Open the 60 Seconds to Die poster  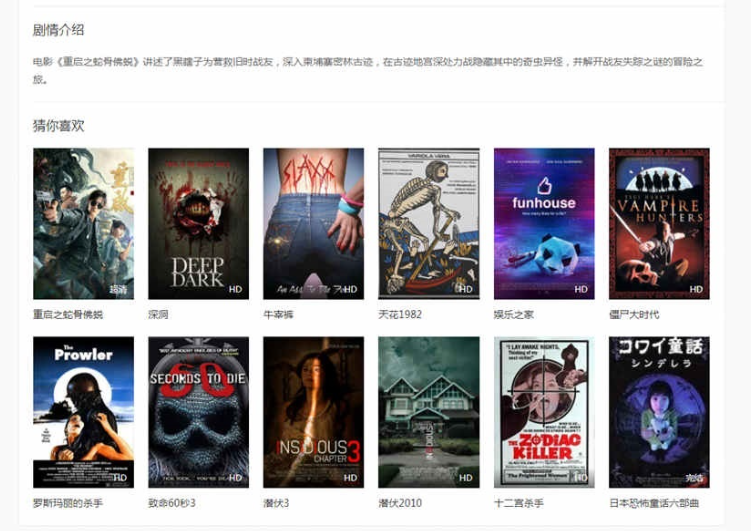(198, 411)
